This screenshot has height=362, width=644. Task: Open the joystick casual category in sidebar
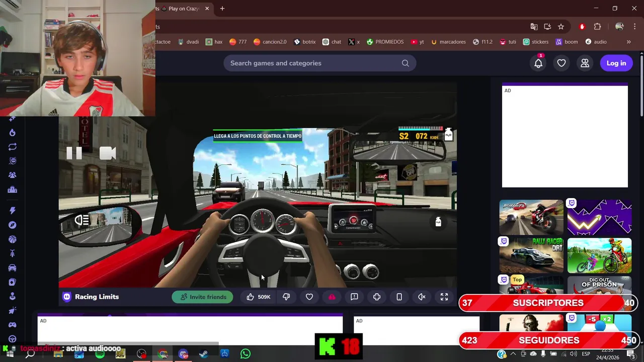tap(13, 297)
